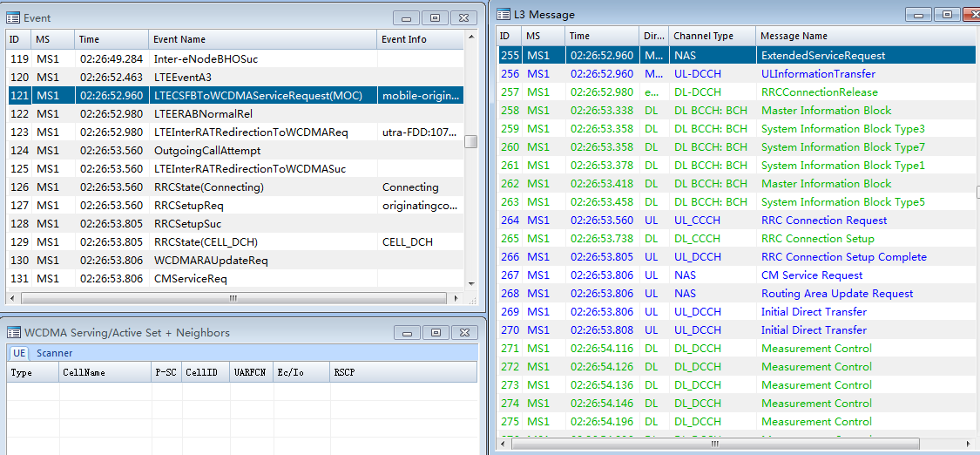Select the RRCSetupSuc event row
This screenshot has height=455, width=980.
pyautogui.click(x=235, y=224)
